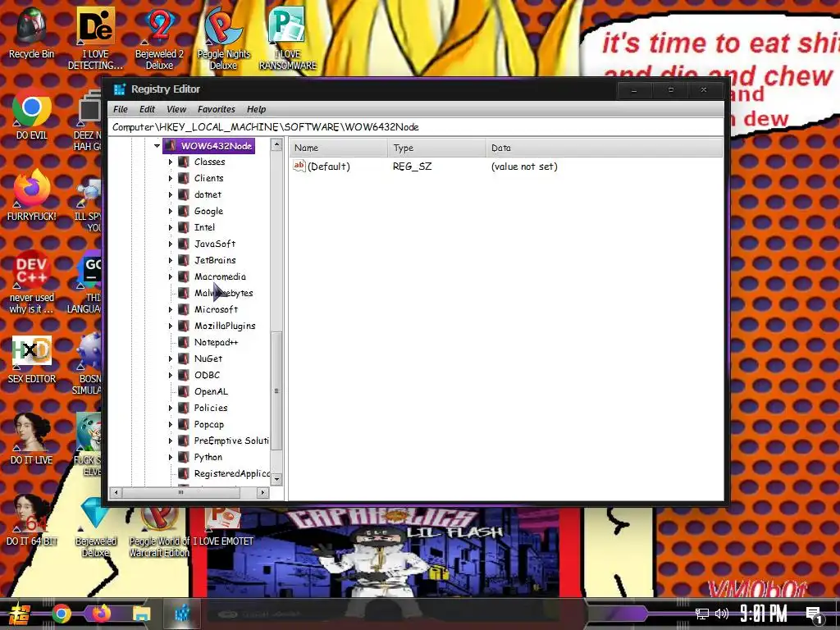Expand the Classes key

pos(171,162)
